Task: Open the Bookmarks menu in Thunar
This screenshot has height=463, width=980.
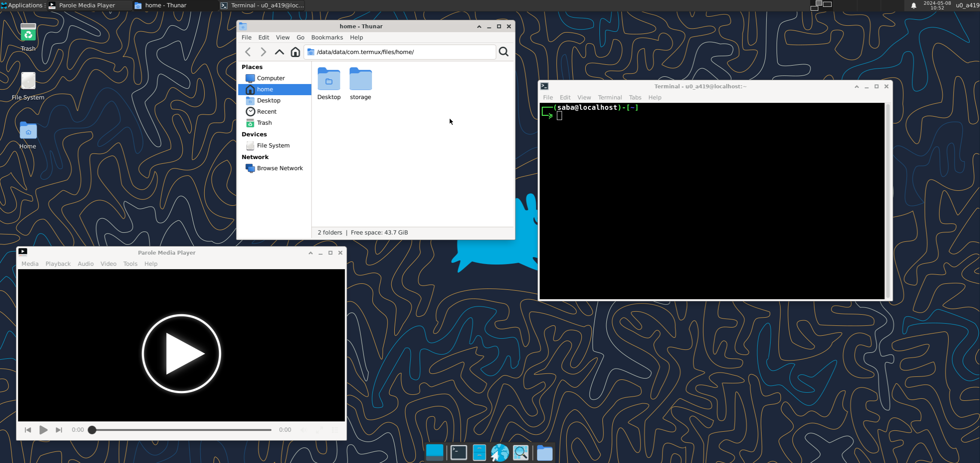Action: coord(327,37)
